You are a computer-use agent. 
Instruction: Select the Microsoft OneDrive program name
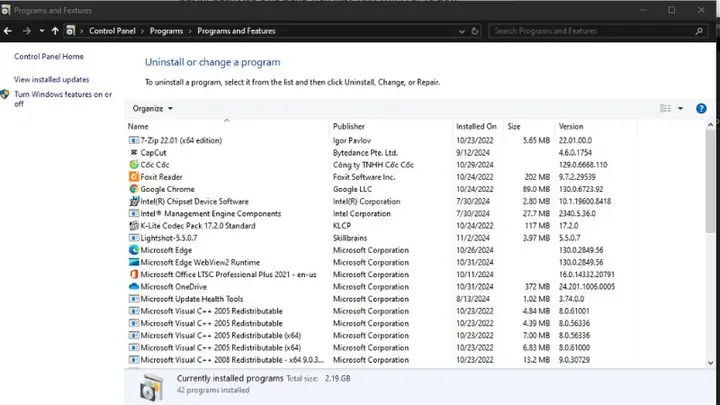[x=174, y=286]
